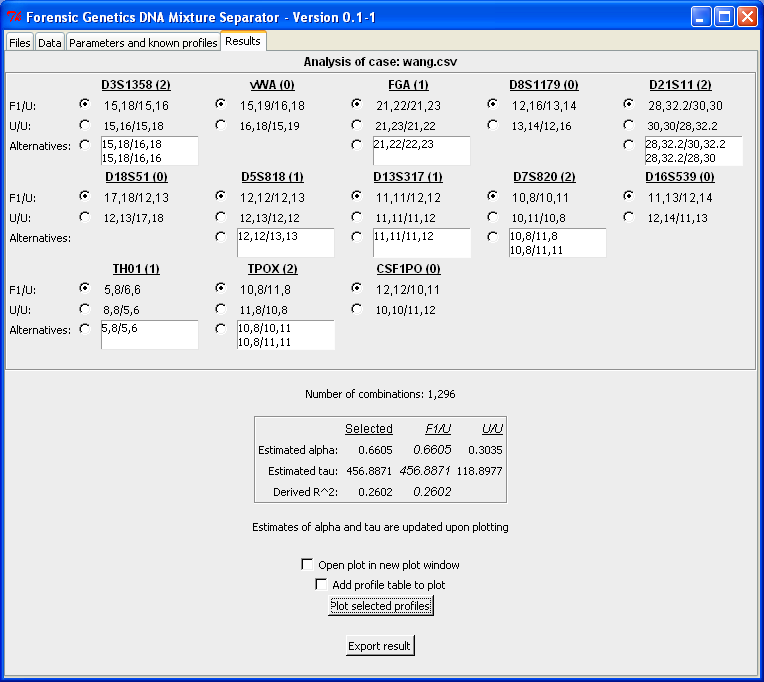
Task: Click the F1/U column header in estimates
Action: [438, 429]
